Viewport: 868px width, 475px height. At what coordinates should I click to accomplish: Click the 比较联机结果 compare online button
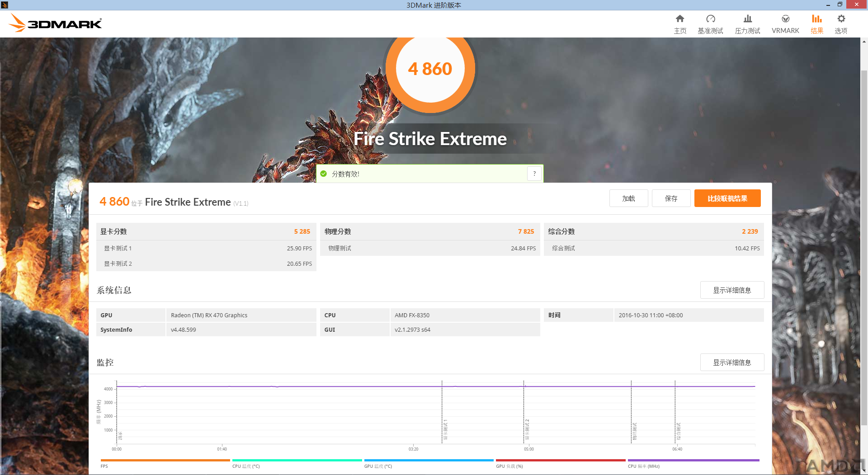tap(727, 198)
